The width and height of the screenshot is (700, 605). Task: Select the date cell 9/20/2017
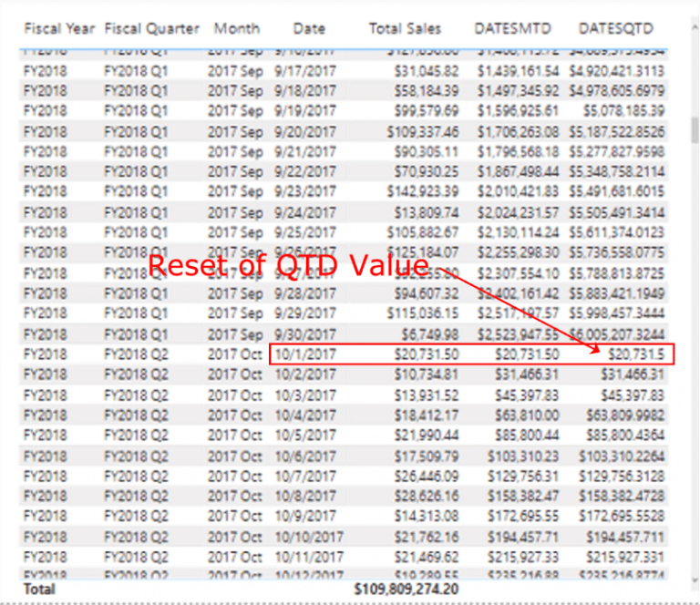305,131
